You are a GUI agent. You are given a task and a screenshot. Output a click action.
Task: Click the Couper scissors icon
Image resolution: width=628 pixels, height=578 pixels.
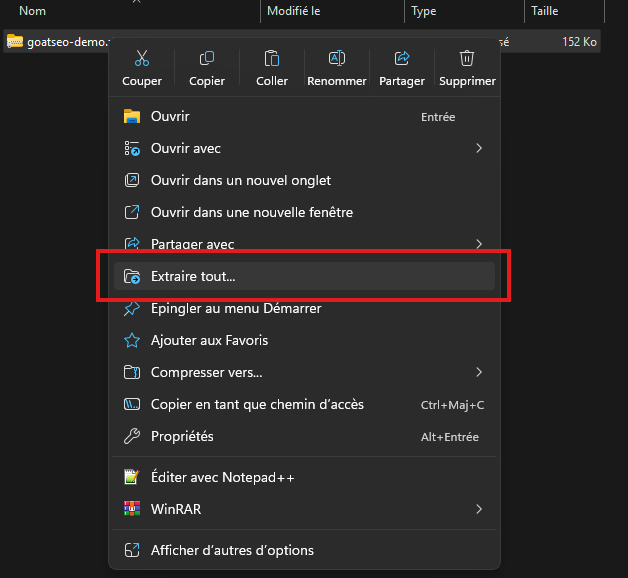tap(141, 59)
